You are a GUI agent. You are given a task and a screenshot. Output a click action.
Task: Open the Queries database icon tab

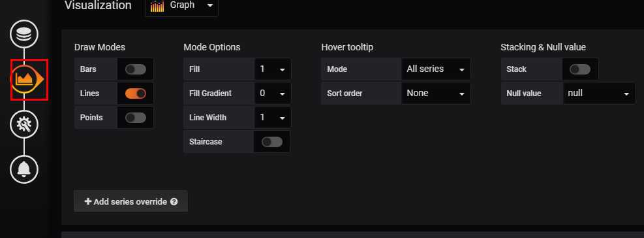[x=24, y=34]
